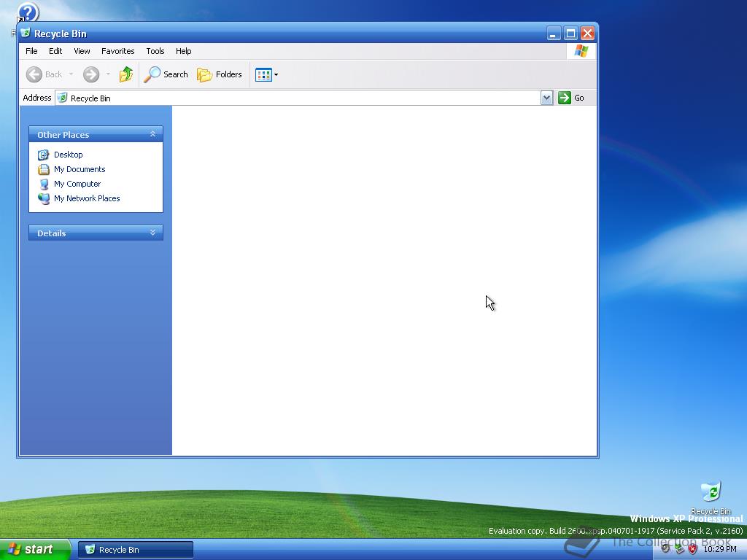Click the Forward arrow button
The height and width of the screenshot is (560, 747).
tap(91, 74)
